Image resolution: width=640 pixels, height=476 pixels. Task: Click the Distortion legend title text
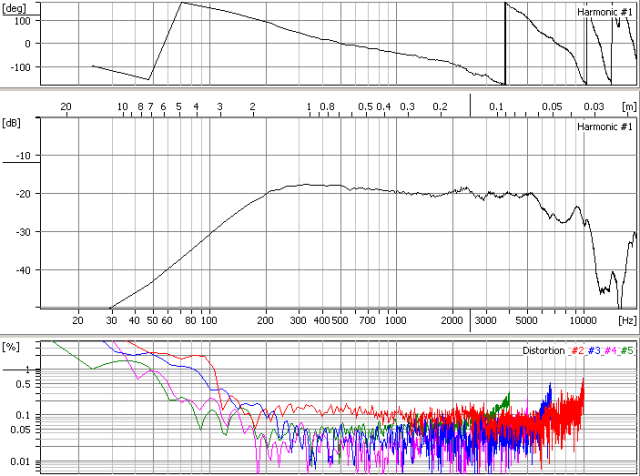coord(544,351)
